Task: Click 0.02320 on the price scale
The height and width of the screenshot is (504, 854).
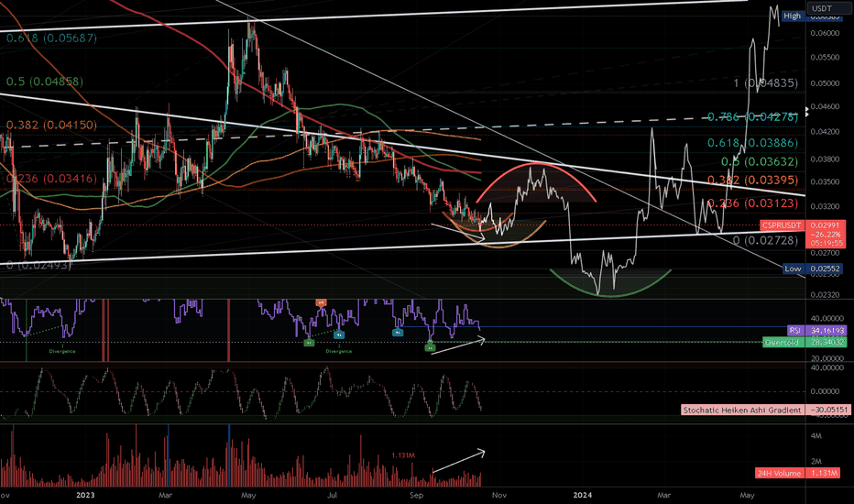Action: (x=825, y=295)
